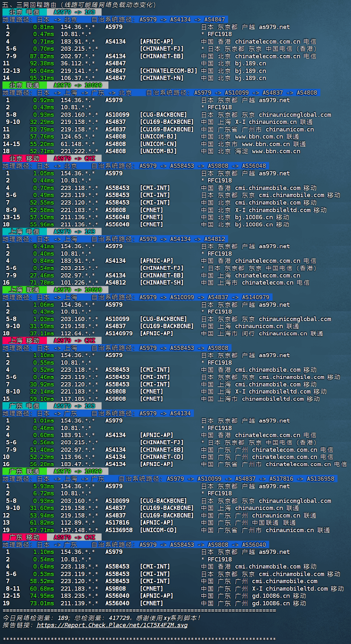
Task: Click the 9.41ms latency value
Action: (x=44, y=246)
